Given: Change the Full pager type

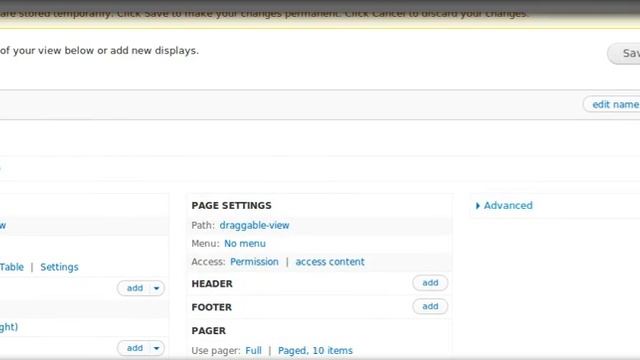Looking at the screenshot, I should pyautogui.click(x=253, y=351).
